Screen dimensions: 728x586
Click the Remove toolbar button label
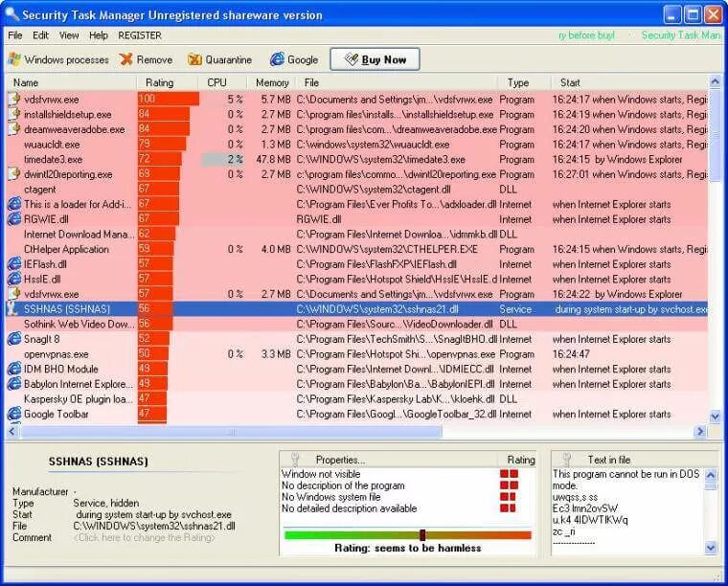click(x=154, y=60)
